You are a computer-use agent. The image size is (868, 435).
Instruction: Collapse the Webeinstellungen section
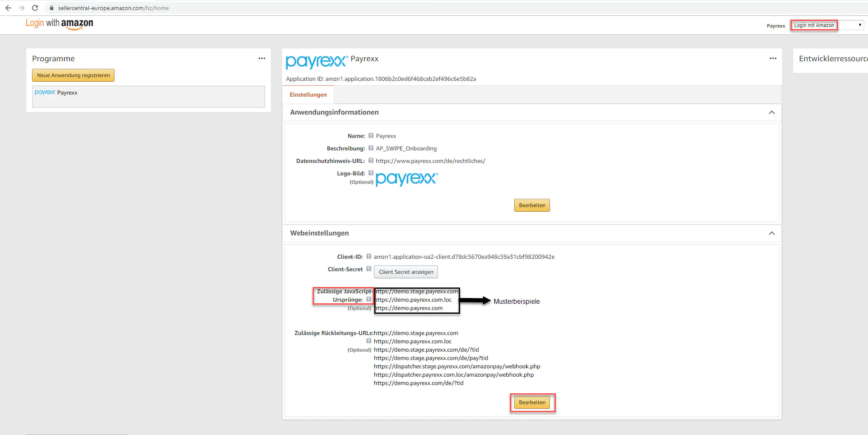point(771,233)
